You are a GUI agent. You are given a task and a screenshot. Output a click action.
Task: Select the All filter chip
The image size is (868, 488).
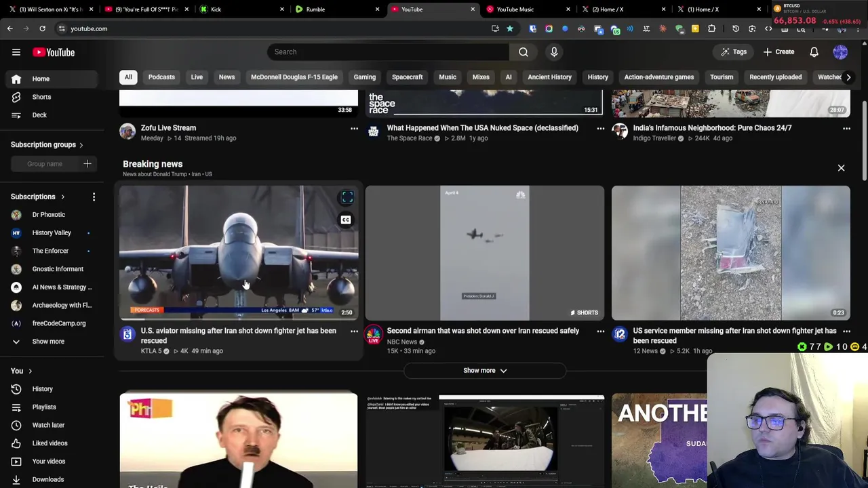[128, 77]
